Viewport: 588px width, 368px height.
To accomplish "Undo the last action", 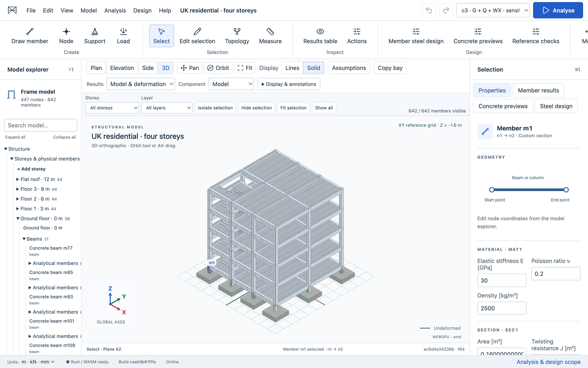I will [429, 10].
